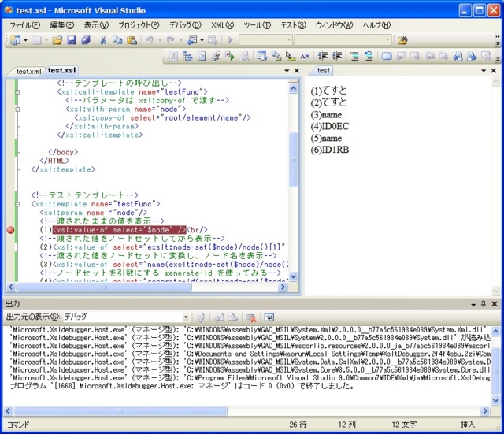504x434 pixels.
Task: Toggle auto-hide pin on 出力 panel
Action: 483,303
